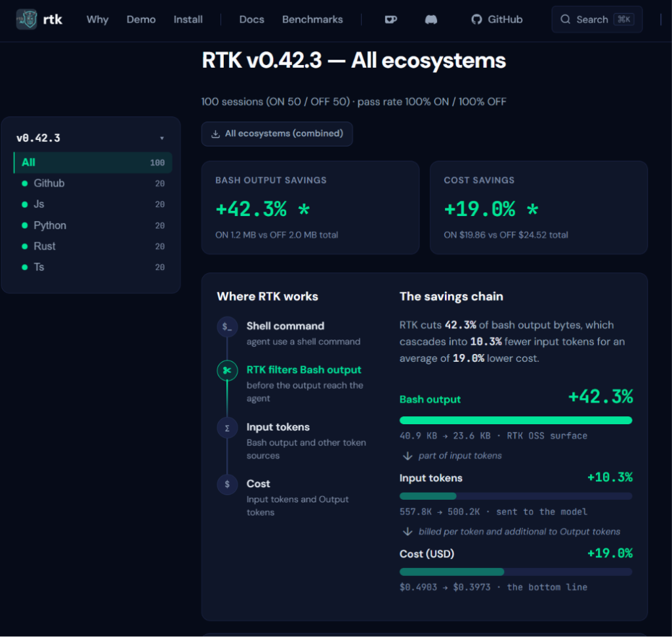The image size is (672, 637).
Task: Click the Input tokens progress bar
Action: pos(516,496)
